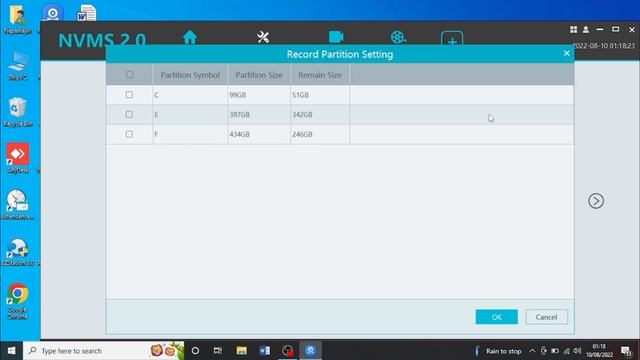Click the Rain to stop weather widget
The height and width of the screenshot is (360, 640).
click(x=498, y=351)
